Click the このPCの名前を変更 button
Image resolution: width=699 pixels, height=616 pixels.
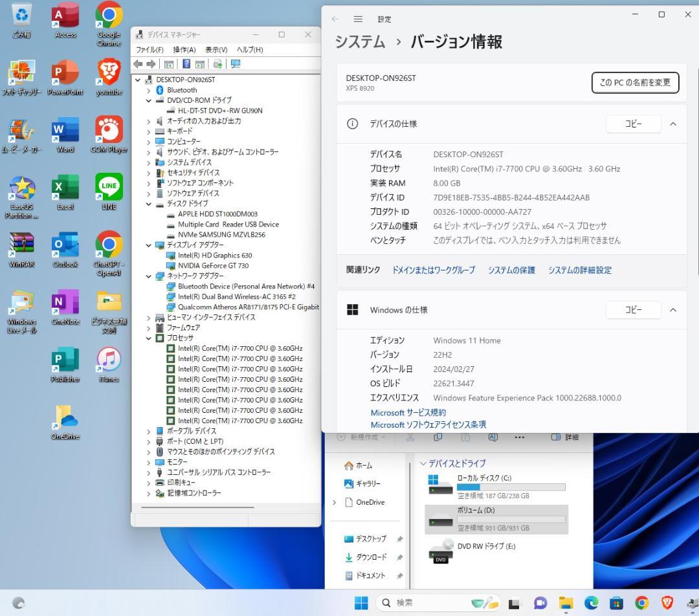pyautogui.click(x=634, y=82)
